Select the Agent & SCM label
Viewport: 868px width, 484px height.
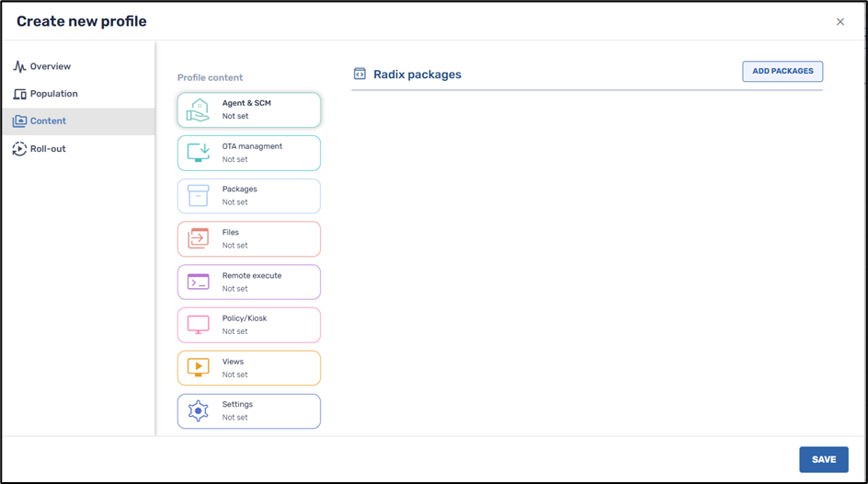pyautogui.click(x=246, y=103)
